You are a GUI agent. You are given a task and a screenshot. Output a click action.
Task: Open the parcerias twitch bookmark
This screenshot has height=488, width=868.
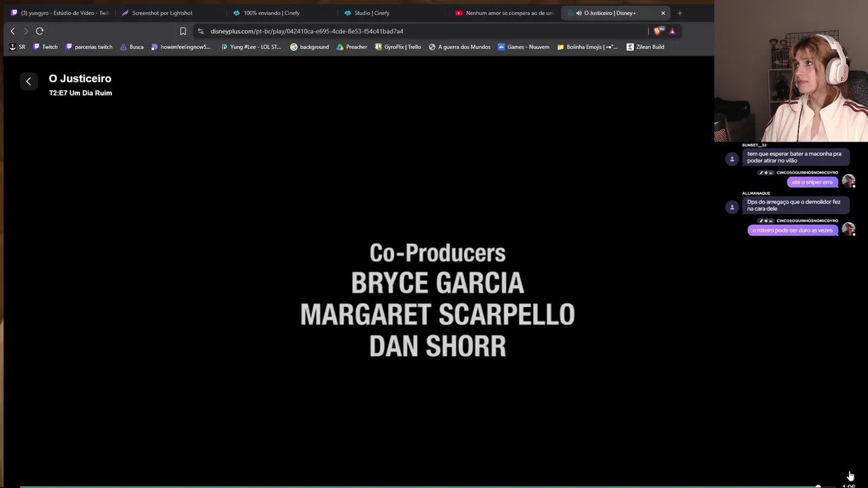(89, 47)
